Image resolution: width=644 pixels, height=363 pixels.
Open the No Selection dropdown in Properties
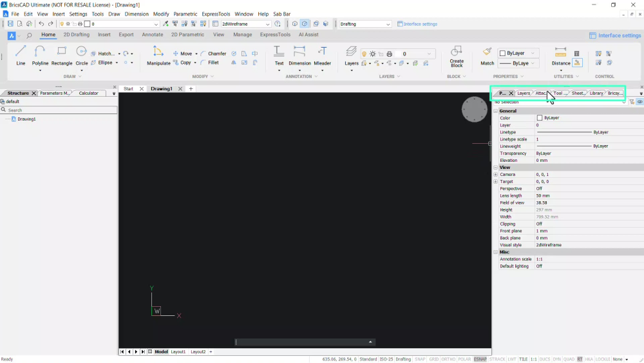560,102
